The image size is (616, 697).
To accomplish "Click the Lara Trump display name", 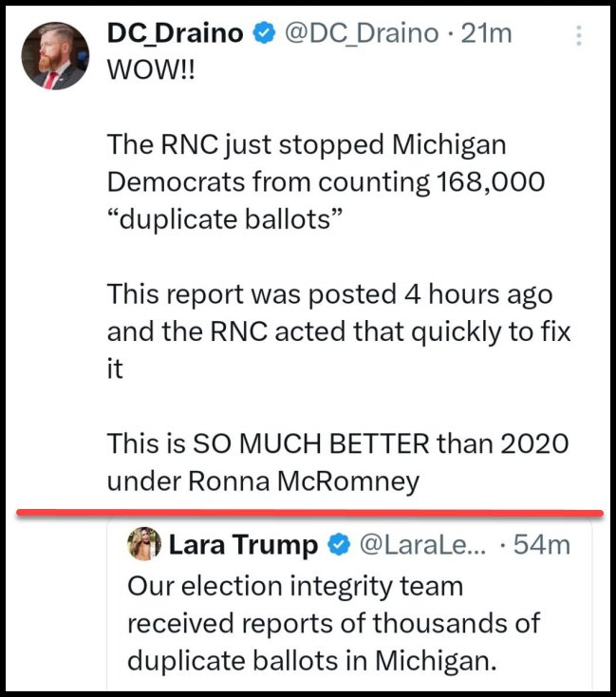I will [x=243, y=545].
